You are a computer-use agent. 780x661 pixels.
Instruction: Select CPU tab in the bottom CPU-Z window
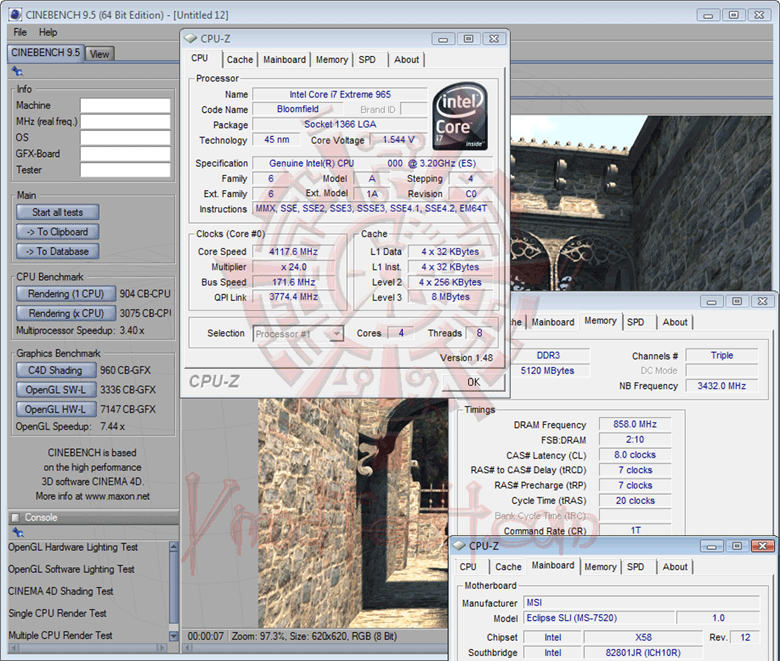468,567
